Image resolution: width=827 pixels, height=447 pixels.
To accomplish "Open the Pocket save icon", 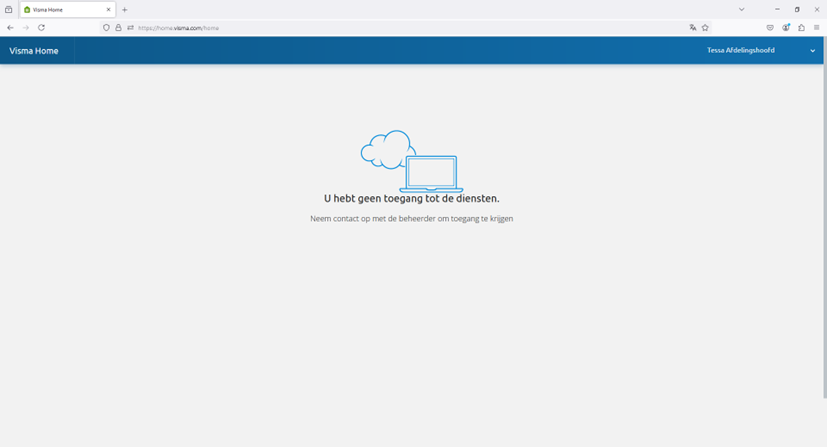I will coord(770,28).
